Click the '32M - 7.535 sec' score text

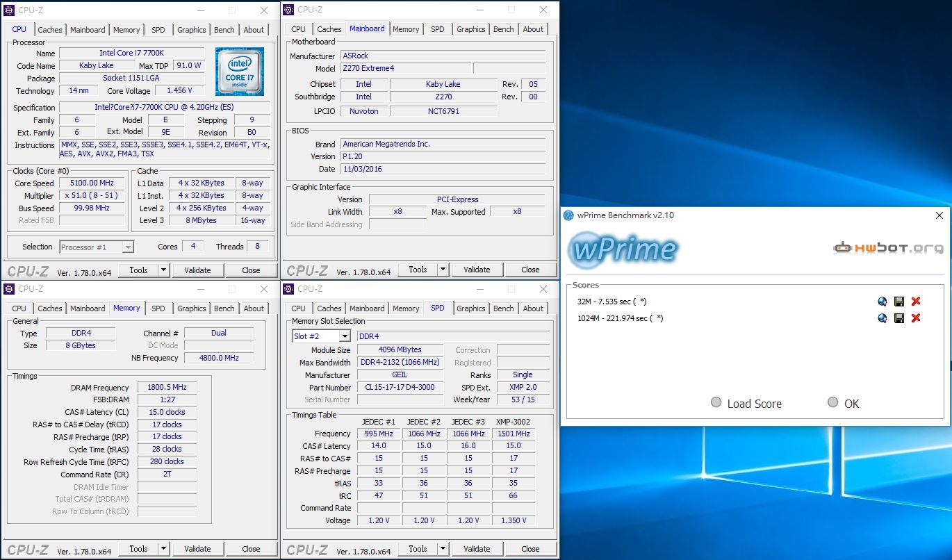[612, 302]
